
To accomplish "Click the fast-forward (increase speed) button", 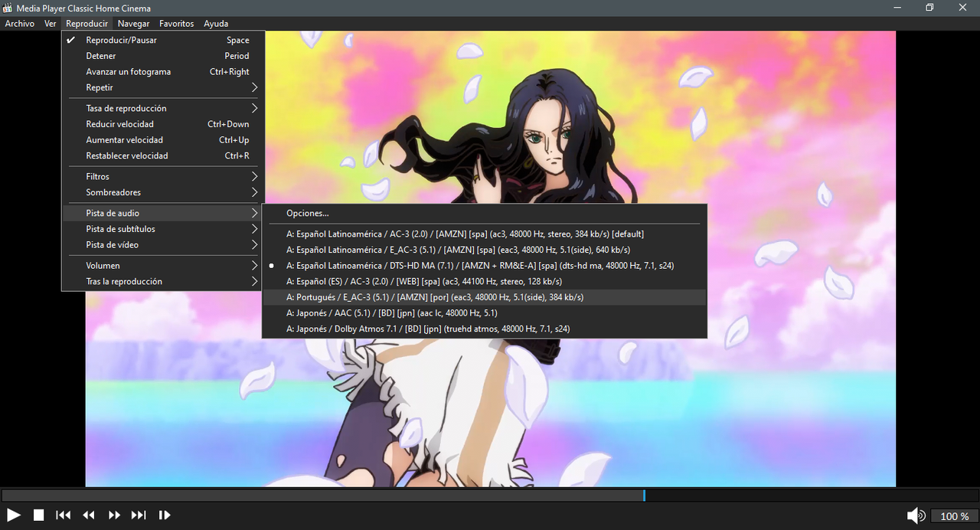I will (x=114, y=515).
